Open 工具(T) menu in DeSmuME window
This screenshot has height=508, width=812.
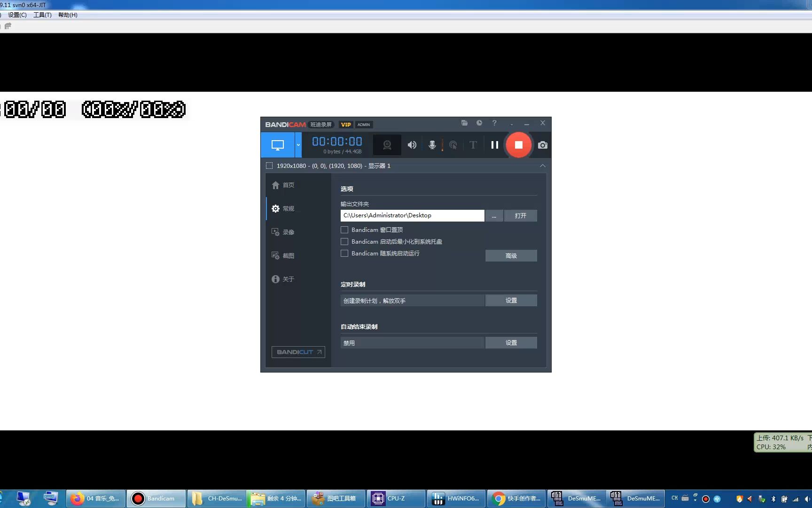click(42, 15)
